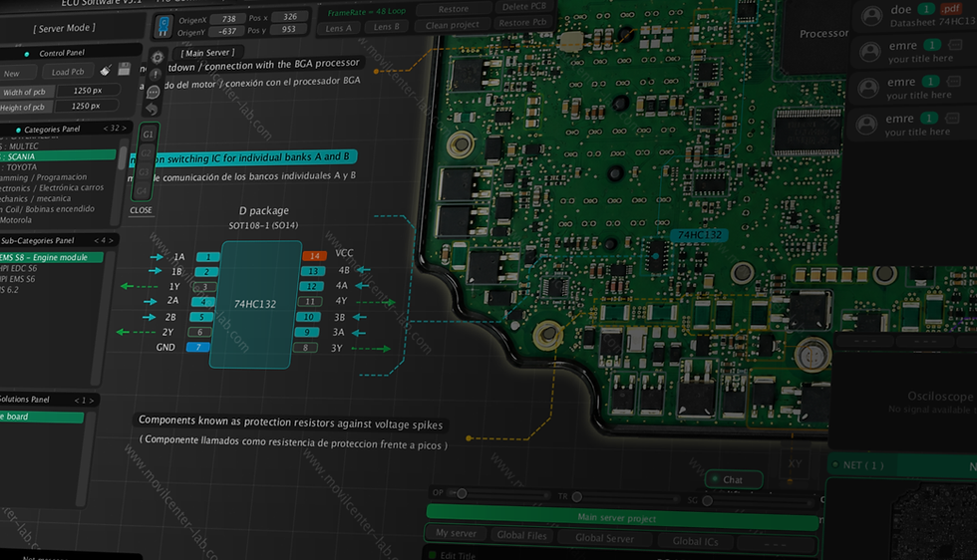This screenshot has height=560, width=977.
Task: Adjust the SG slider handle
Action: coord(707,500)
